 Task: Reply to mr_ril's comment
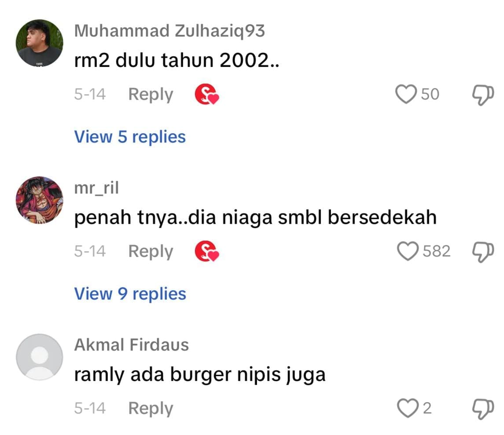[x=151, y=252]
